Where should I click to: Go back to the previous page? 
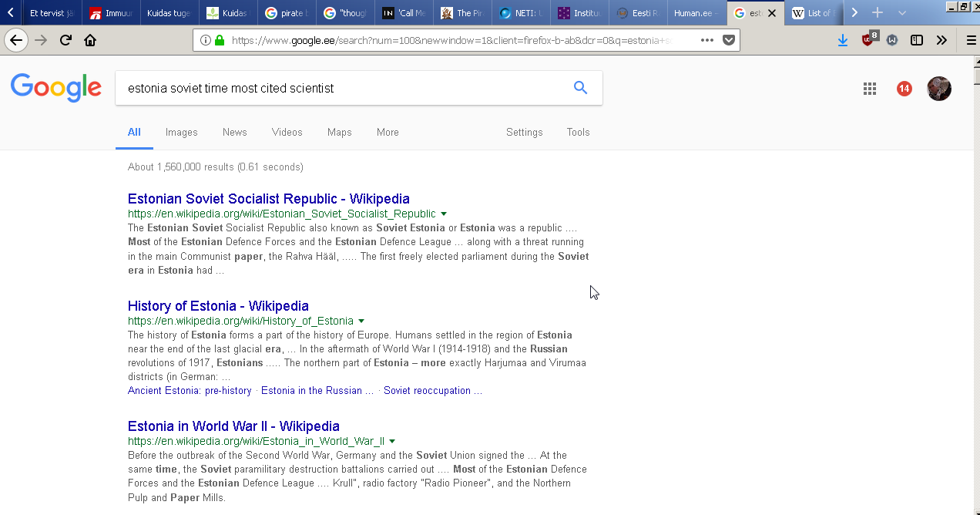point(16,40)
